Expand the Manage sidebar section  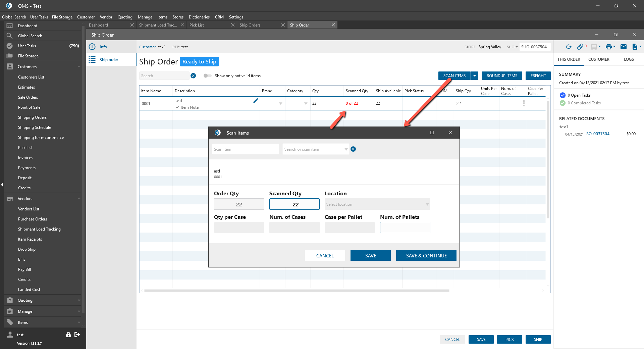[79, 311]
